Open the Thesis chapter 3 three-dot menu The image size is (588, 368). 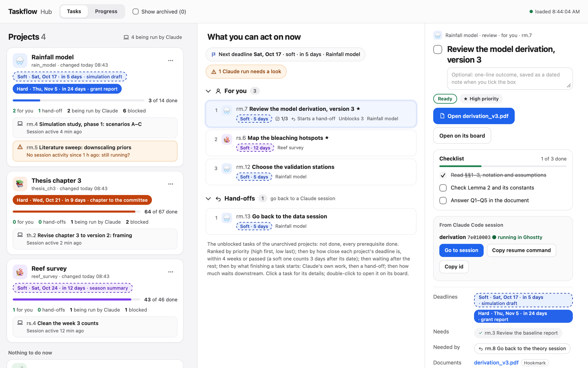click(x=171, y=184)
